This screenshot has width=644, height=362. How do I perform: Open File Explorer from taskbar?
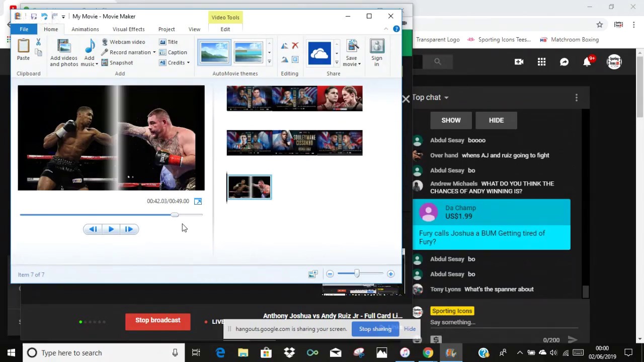coord(243,353)
